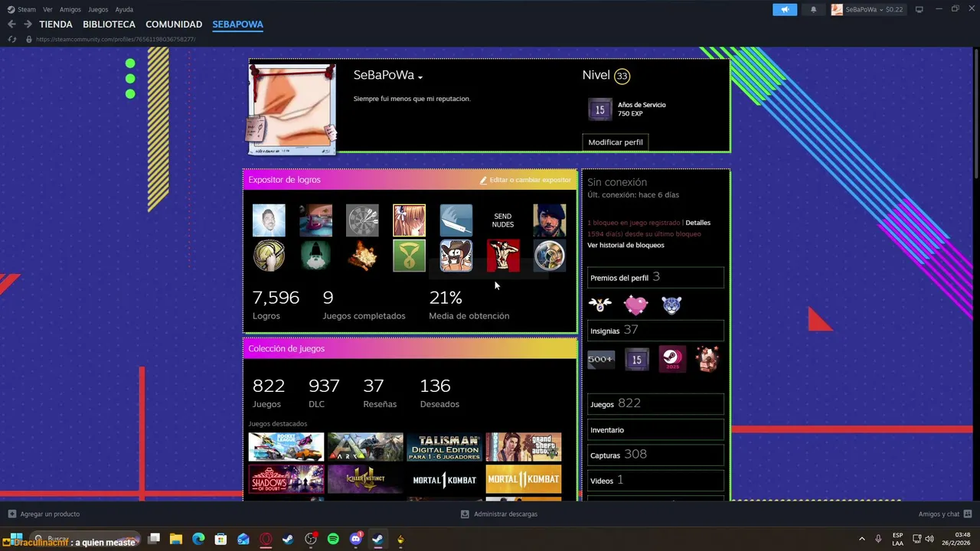980x551 pixels.
Task: Open the Killer Instinct thumbnail
Action: tap(365, 480)
